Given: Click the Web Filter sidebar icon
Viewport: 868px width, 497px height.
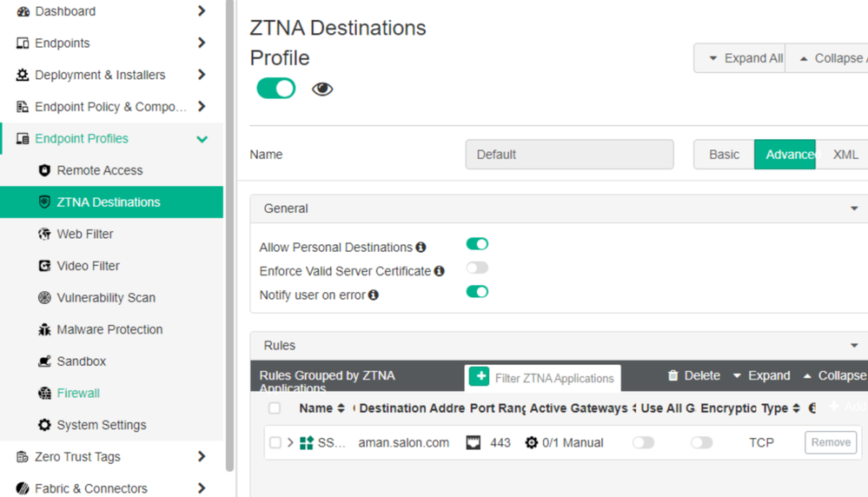Looking at the screenshot, I should pos(45,234).
